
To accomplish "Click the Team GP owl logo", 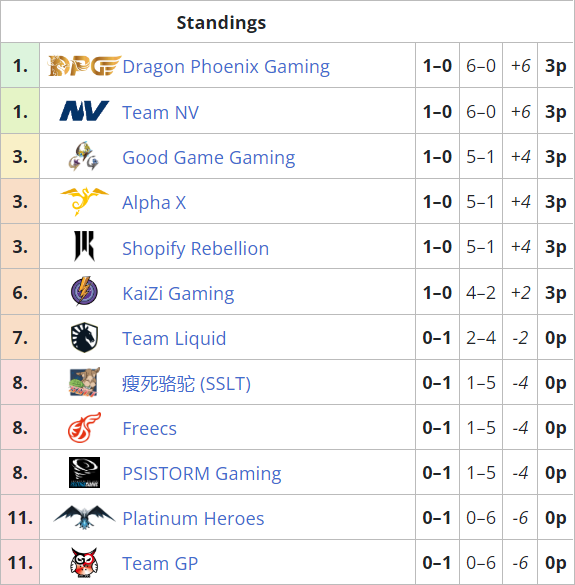I will pyautogui.click(x=84, y=563).
